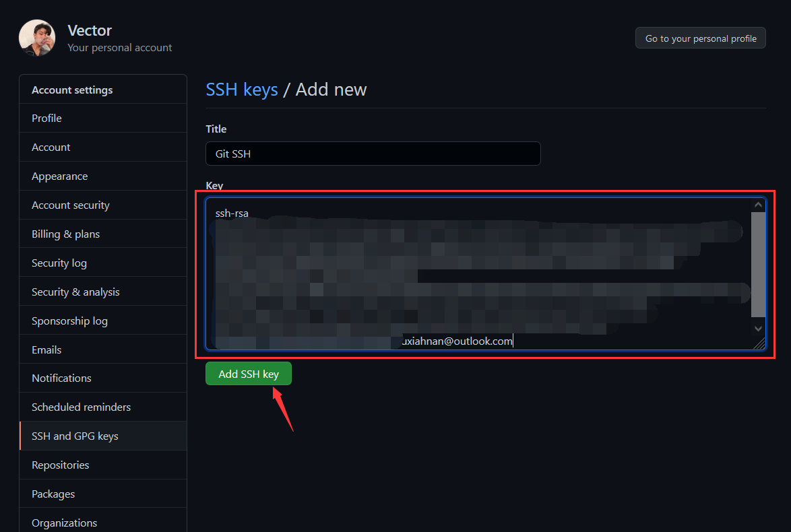Open Notifications settings
The width and height of the screenshot is (791, 532).
(103, 378)
